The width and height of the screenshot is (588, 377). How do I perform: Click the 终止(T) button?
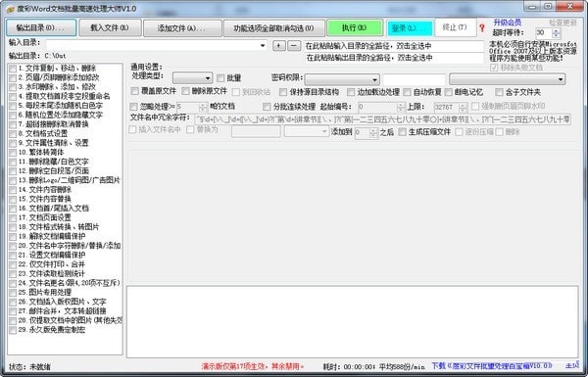point(456,27)
